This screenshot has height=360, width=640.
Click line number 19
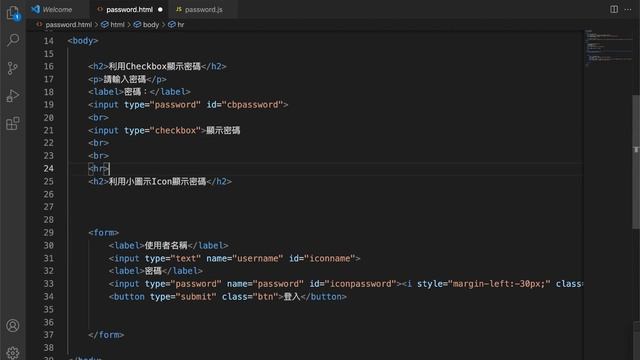tap(49, 104)
